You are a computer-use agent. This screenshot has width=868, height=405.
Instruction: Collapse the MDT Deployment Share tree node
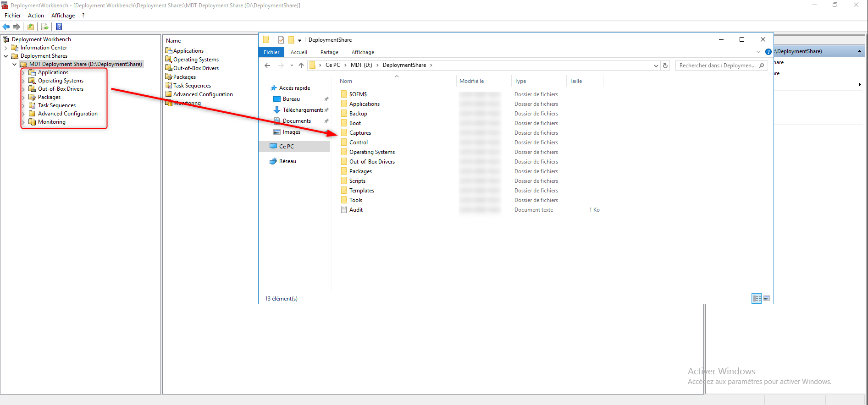point(14,64)
